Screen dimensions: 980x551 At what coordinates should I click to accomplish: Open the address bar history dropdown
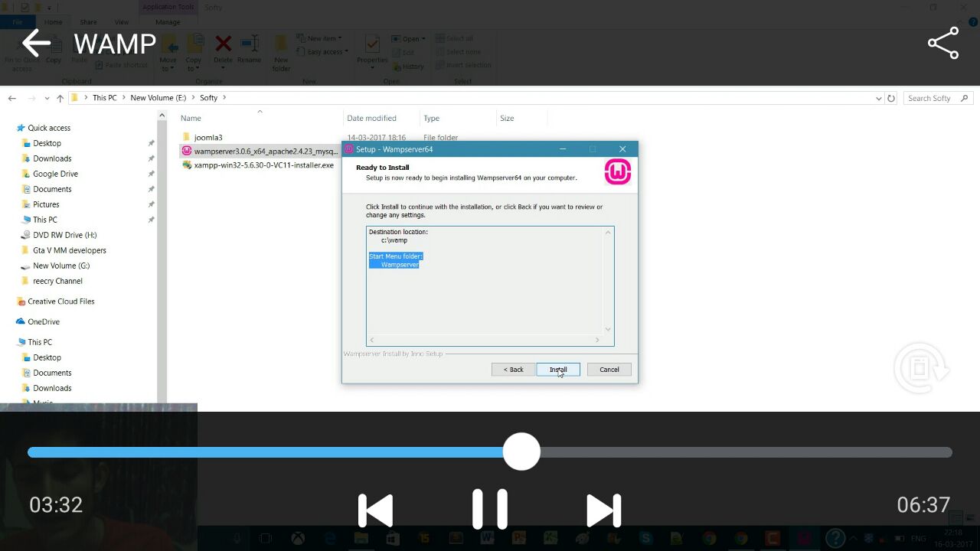[x=878, y=98]
